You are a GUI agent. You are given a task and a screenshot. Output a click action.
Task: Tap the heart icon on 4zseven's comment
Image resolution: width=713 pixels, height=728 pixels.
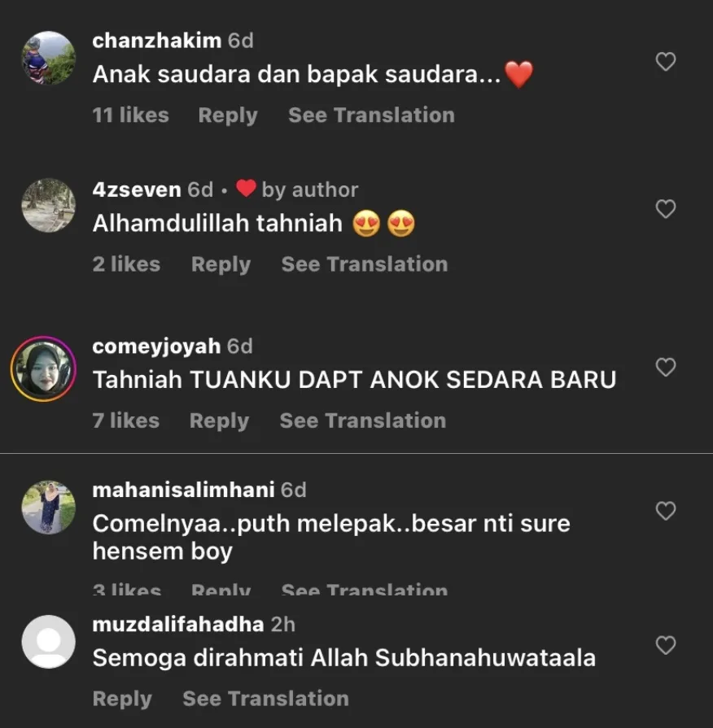pyautogui.click(x=665, y=209)
